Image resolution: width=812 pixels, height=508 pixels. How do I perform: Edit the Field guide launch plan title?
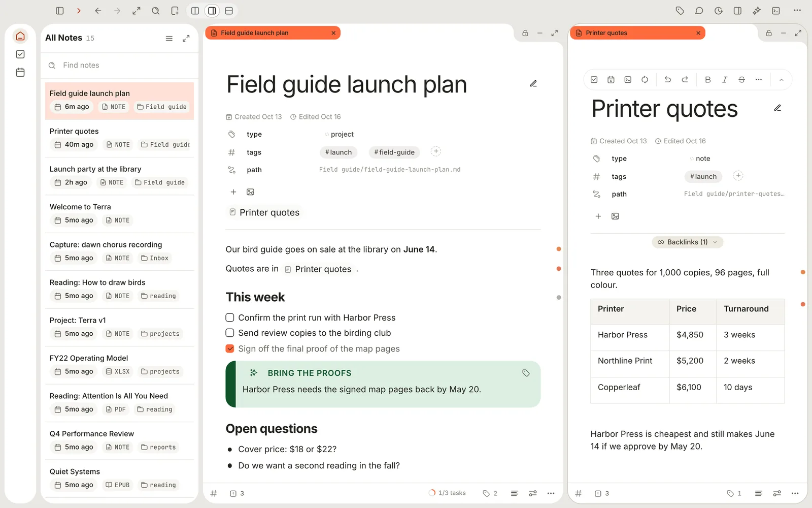click(x=533, y=84)
